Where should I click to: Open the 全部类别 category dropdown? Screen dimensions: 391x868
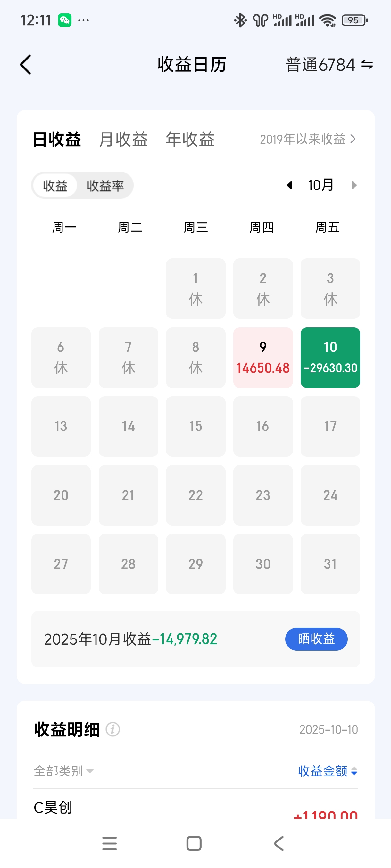[x=63, y=771]
